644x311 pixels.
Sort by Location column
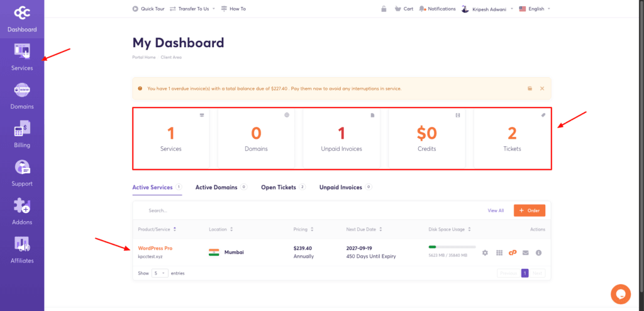(221, 229)
